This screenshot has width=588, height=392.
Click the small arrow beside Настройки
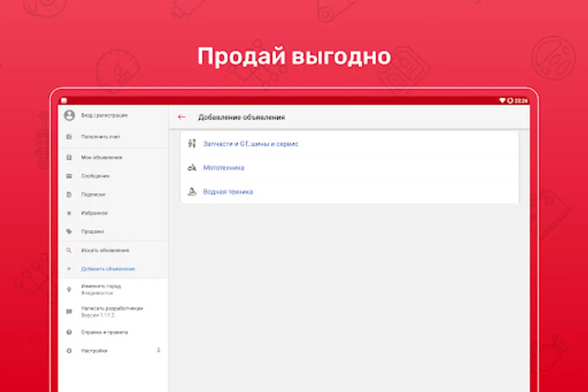pyautogui.click(x=158, y=350)
